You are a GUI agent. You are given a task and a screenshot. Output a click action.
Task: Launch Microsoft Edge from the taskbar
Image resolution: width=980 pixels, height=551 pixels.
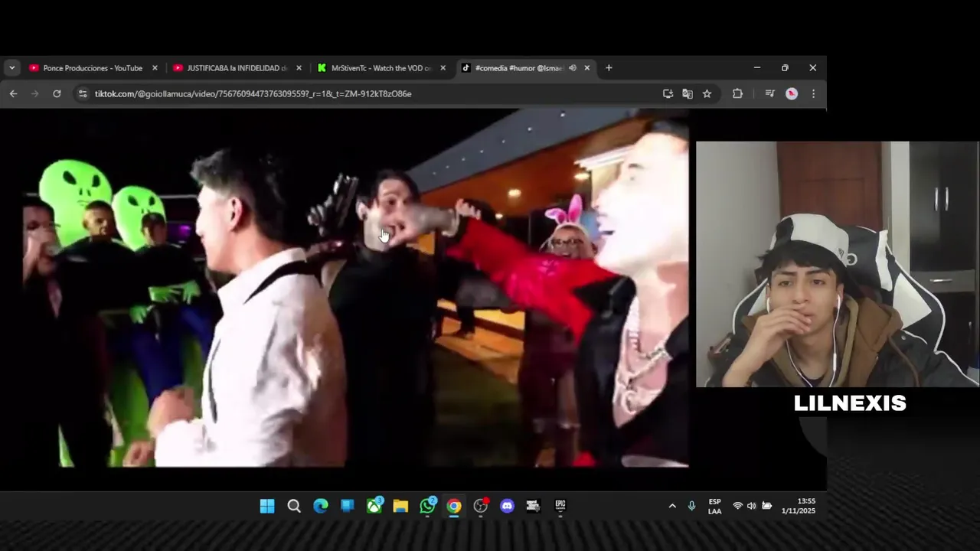tap(321, 506)
